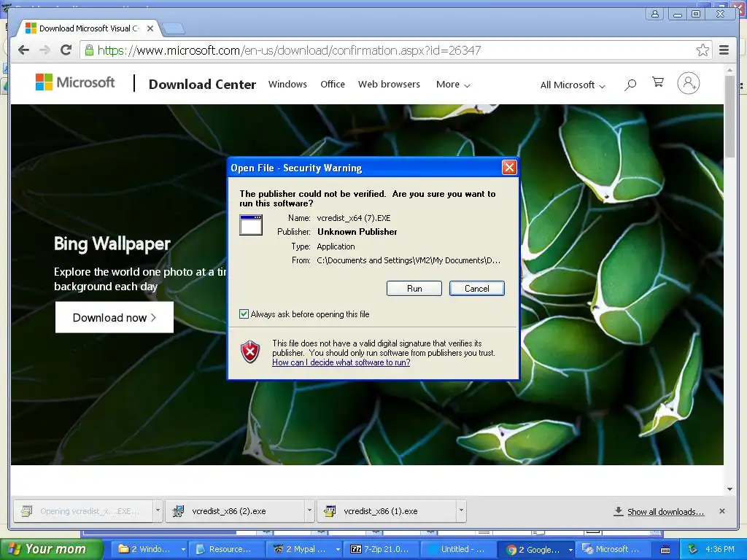Expand the More dropdown

[x=453, y=85]
